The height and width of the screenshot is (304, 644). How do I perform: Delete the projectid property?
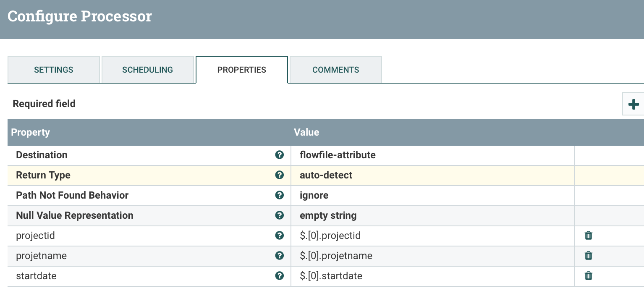pyautogui.click(x=588, y=236)
